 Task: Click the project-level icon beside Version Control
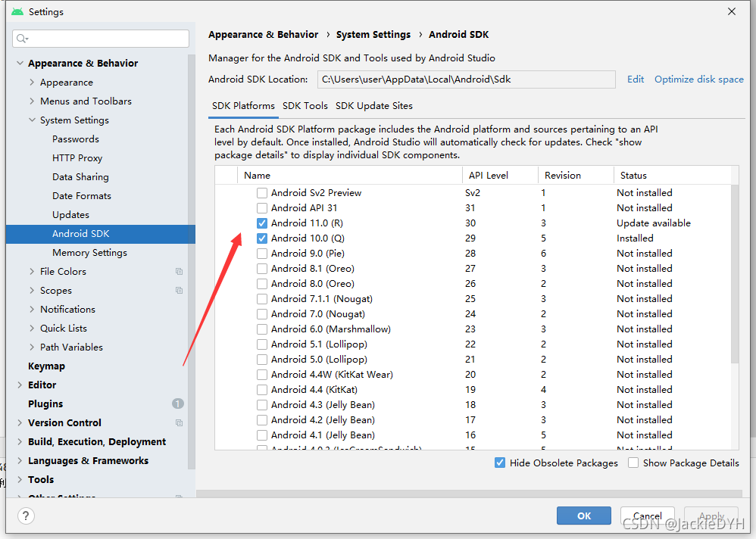(179, 423)
